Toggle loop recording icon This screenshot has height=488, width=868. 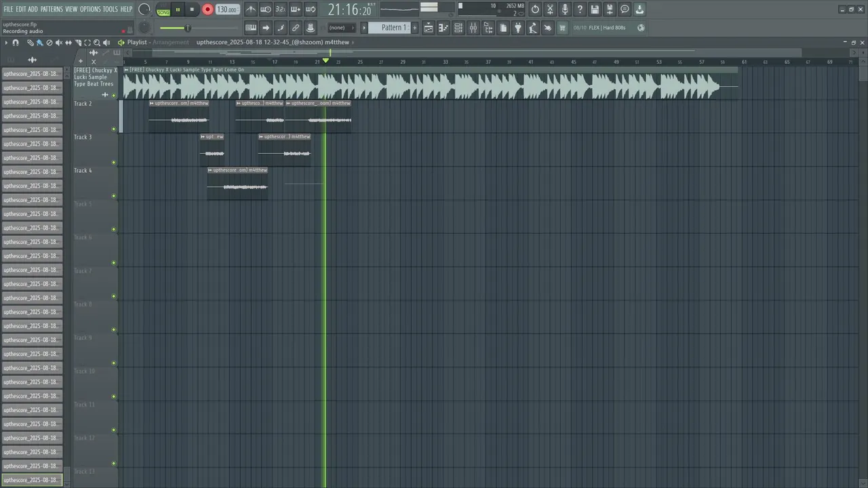(311, 9)
